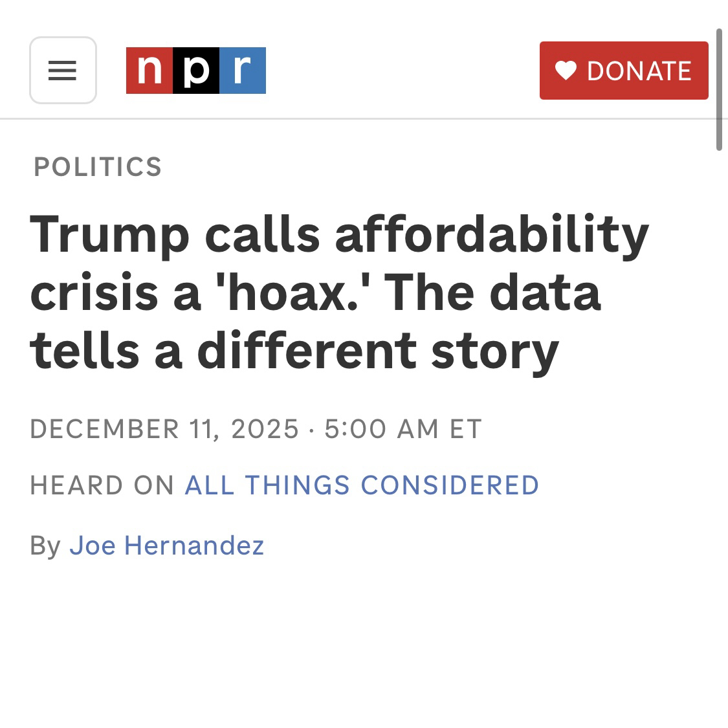Open the hamburger navigation menu
The height and width of the screenshot is (728, 728).
coord(63,71)
